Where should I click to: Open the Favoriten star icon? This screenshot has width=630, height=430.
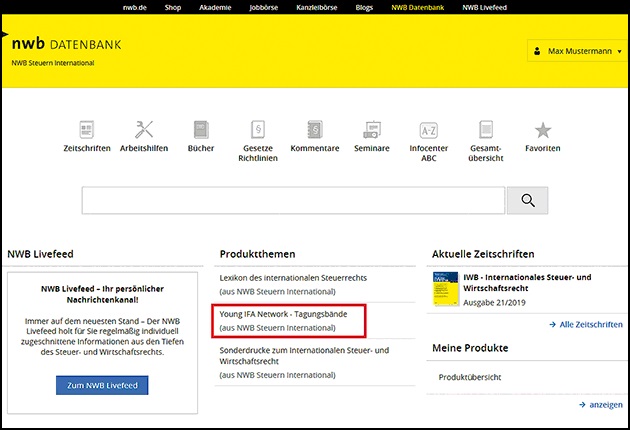coord(543,130)
